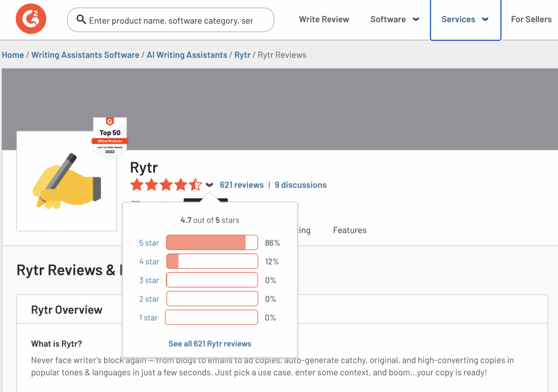Viewport: 558px width, 392px height.
Task: Click the 86% value text
Action: pos(272,243)
